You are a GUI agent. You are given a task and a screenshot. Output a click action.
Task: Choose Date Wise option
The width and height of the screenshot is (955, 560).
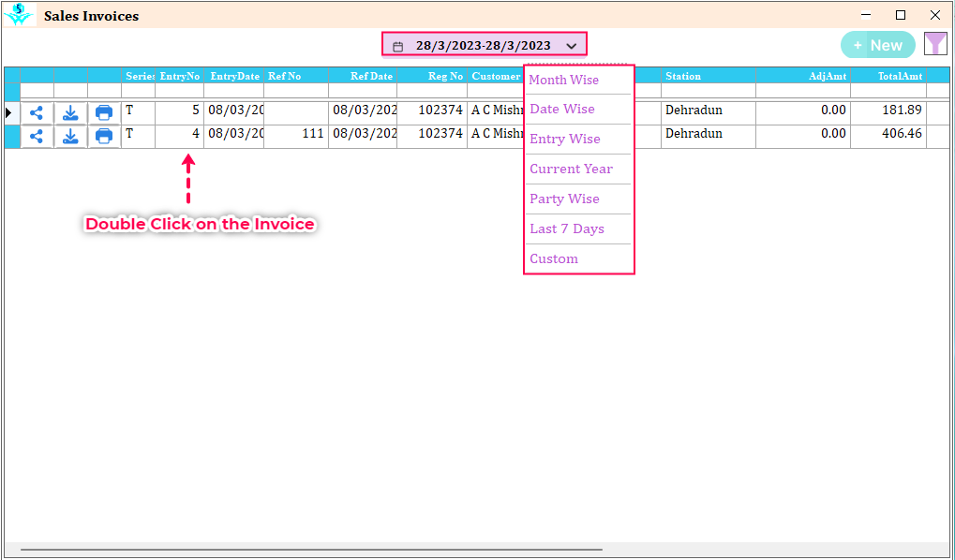click(x=562, y=109)
